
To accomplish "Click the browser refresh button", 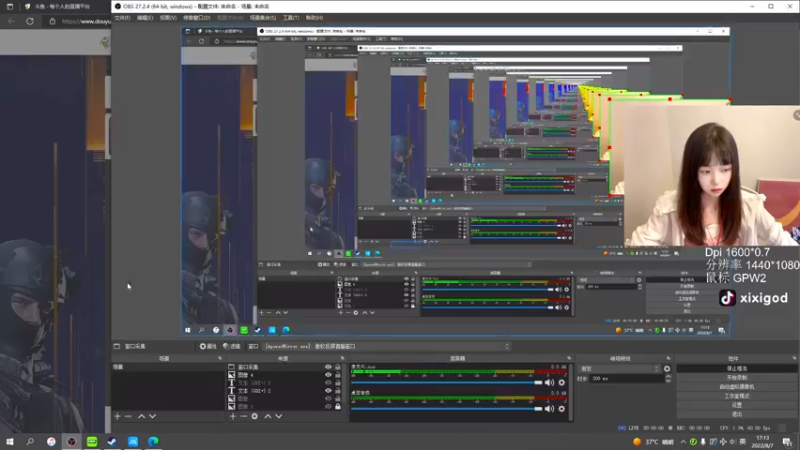I will 30,21.
